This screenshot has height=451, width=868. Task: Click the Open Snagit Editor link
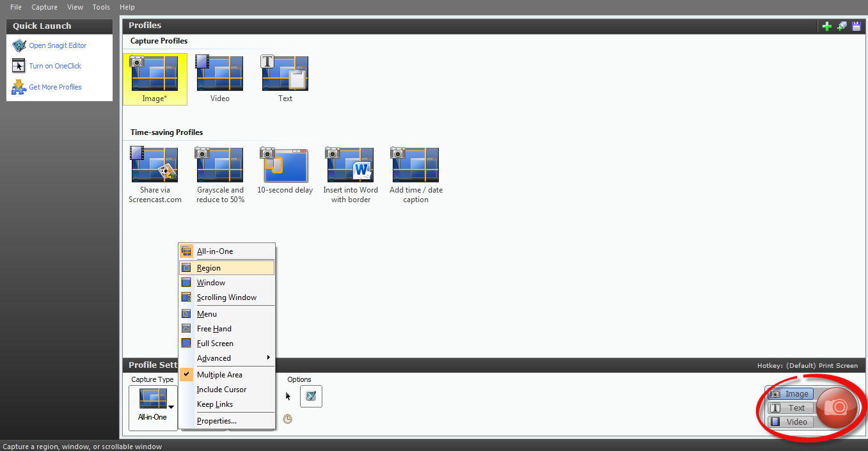click(58, 45)
